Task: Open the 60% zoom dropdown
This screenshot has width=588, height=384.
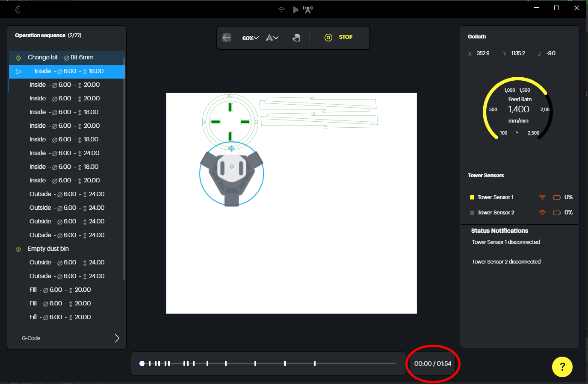Action: click(250, 38)
